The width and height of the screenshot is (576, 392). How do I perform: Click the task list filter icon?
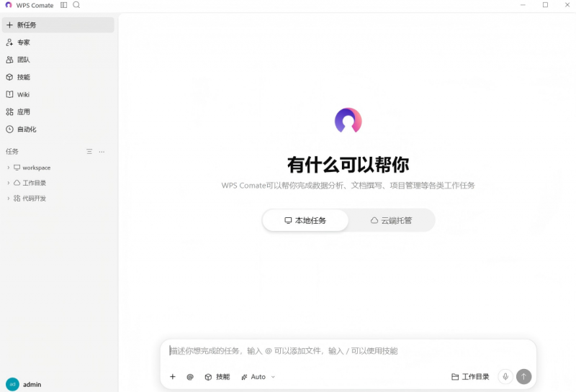pos(89,152)
